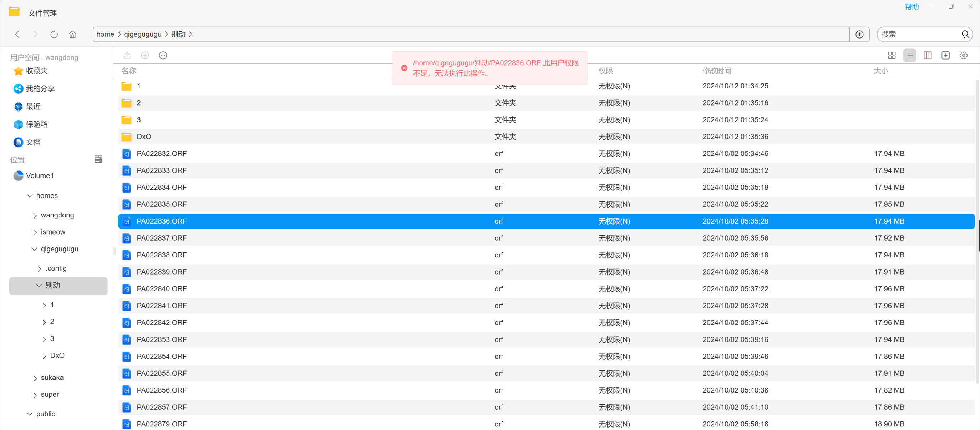The image size is (980, 430).
Task: Sort by 大小 column header
Action: (881, 71)
